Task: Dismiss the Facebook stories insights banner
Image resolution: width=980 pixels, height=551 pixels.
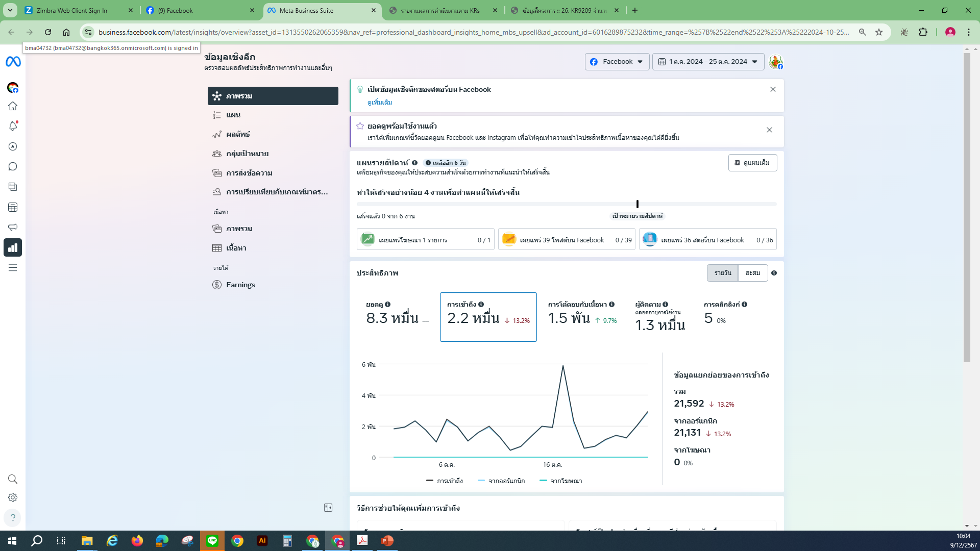Action: (x=773, y=89)
